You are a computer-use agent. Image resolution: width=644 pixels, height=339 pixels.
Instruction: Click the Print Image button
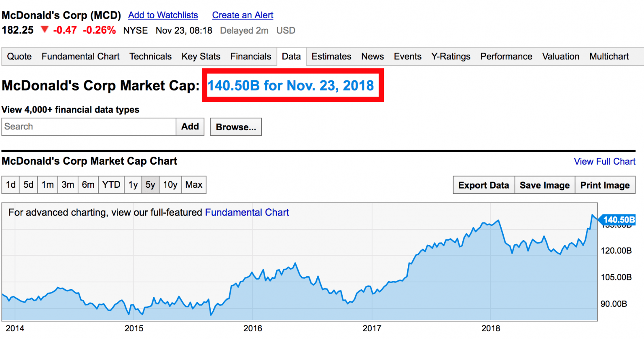point(605,185)
